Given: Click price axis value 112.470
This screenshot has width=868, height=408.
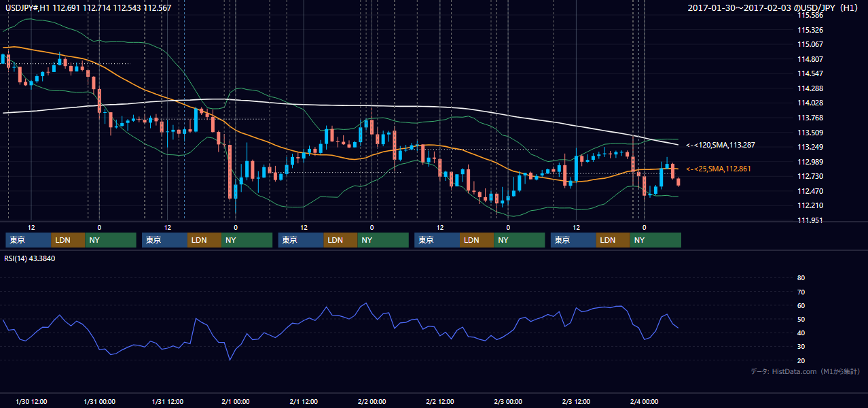Looking at the screenshot, I should tap(812, 191).
